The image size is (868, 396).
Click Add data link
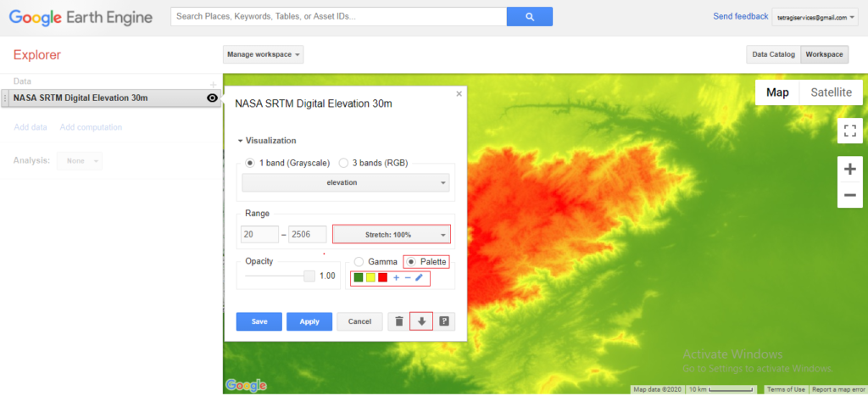pos(31,127)
